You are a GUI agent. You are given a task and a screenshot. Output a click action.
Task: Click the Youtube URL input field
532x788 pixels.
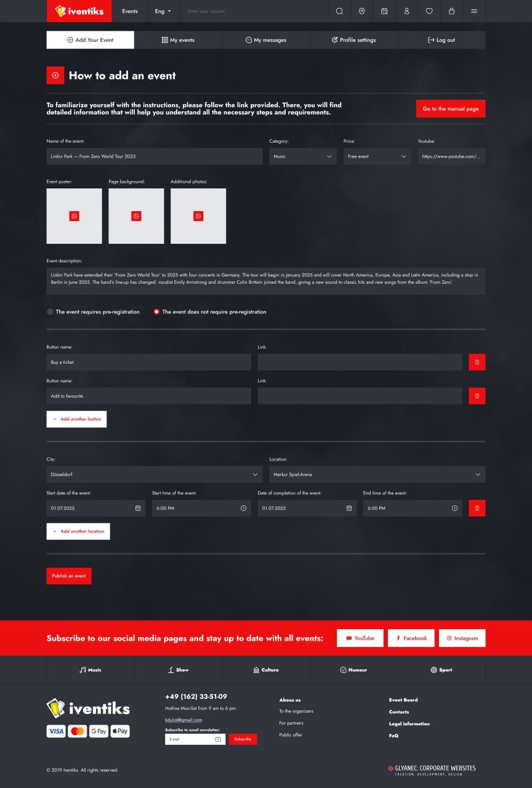tap(452, 156)
